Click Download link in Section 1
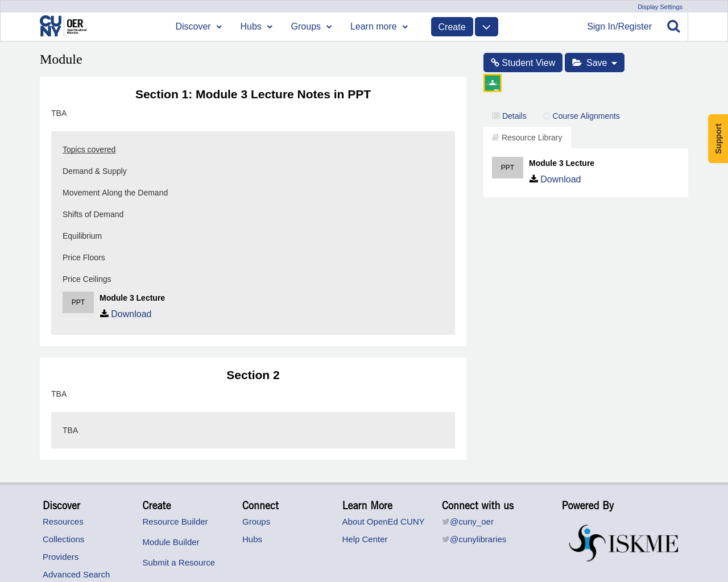 pos(131,314)
